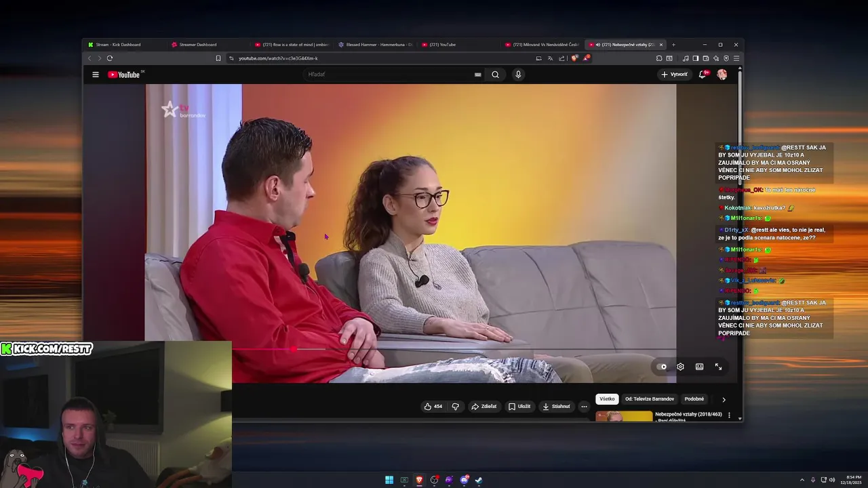Open the Brave wallet icon
Screen dimensions: 868x488
[x=705, y=58]
